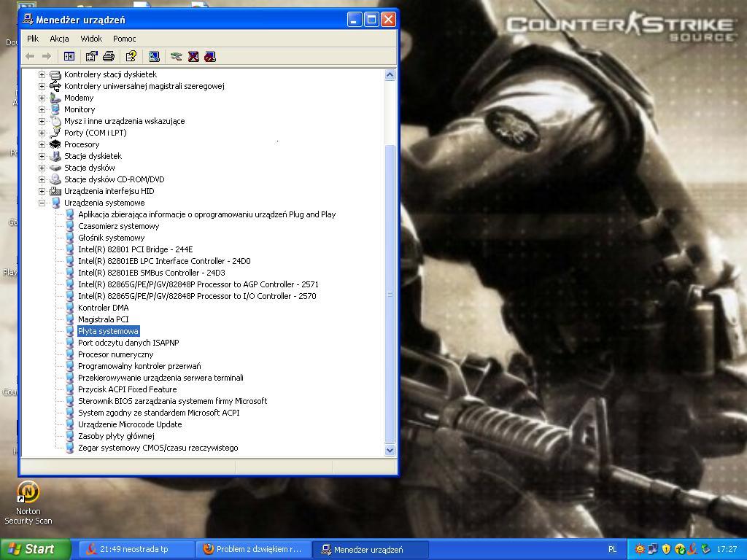Open Properties via the toolbar icon
This screenshot has width=747, height=560.
coord(91,57)
